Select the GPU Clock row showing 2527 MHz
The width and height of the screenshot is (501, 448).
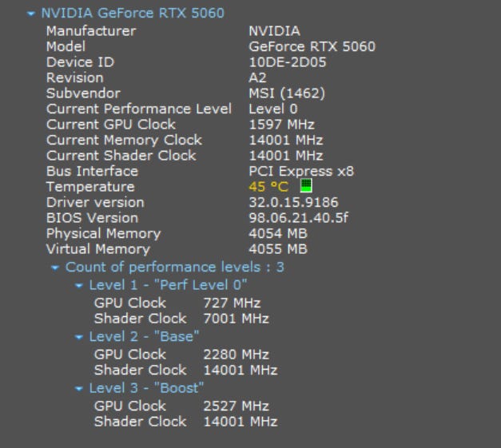click(130, 406)
